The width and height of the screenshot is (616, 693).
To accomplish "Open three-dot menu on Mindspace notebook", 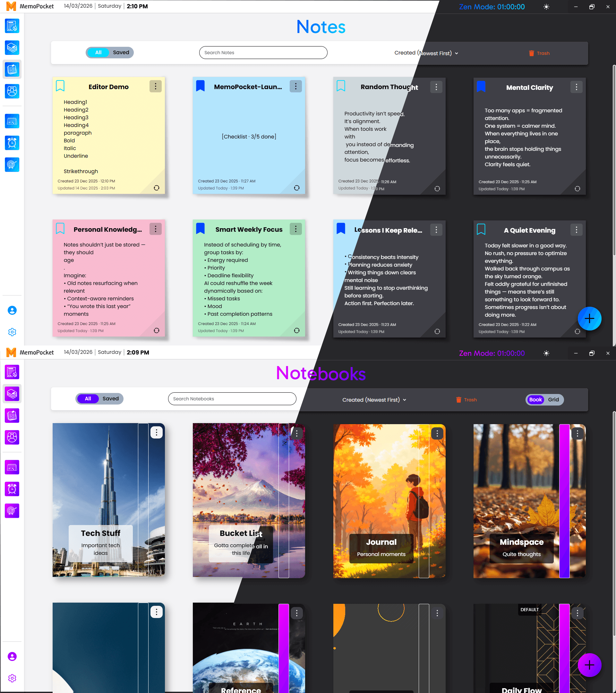I will pos(577,433).
